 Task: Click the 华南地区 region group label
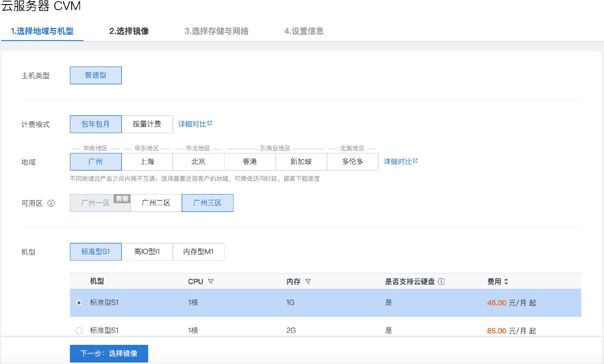[95, 148]
